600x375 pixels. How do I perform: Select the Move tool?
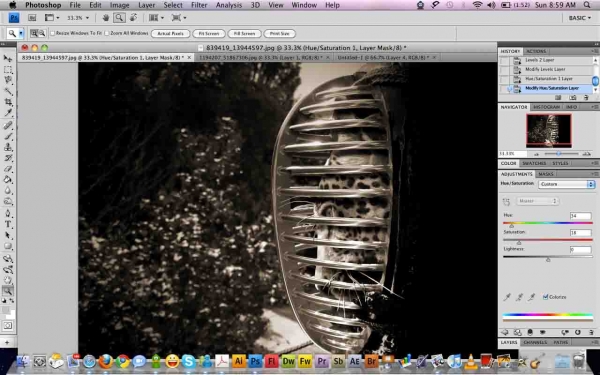click(8, 58)
